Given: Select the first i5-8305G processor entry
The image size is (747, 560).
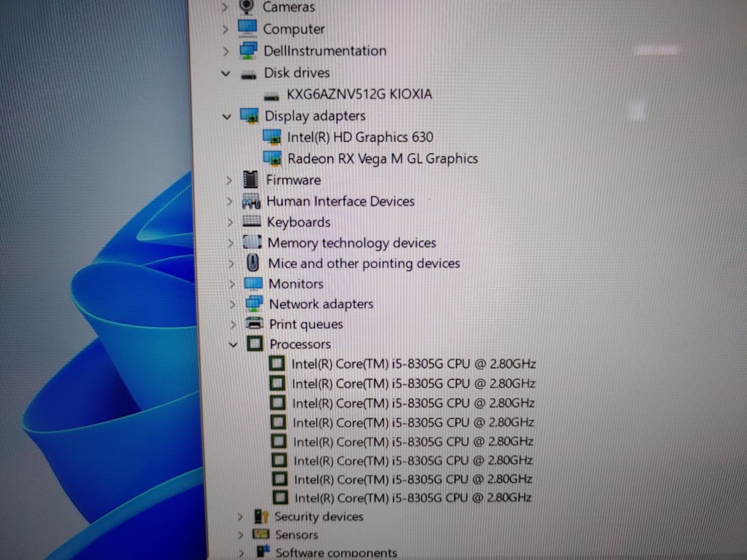Looking at the screenshot, I should pyautogui.click(x=413, y=364).
